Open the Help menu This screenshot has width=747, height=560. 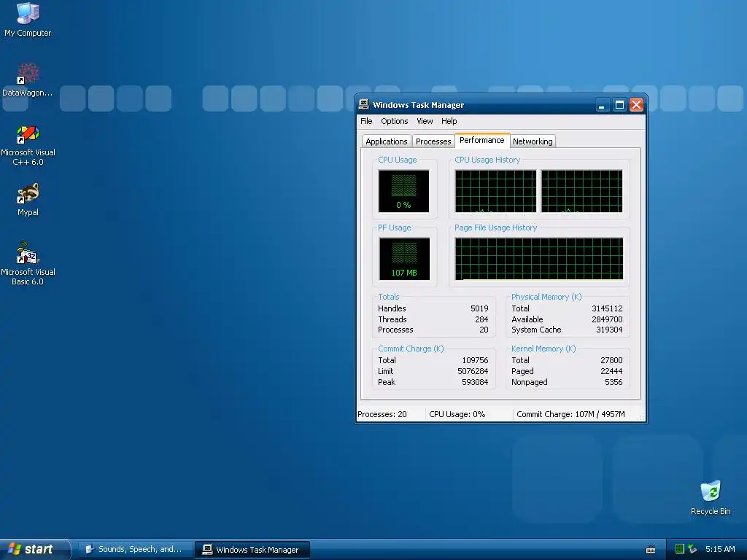449,121
